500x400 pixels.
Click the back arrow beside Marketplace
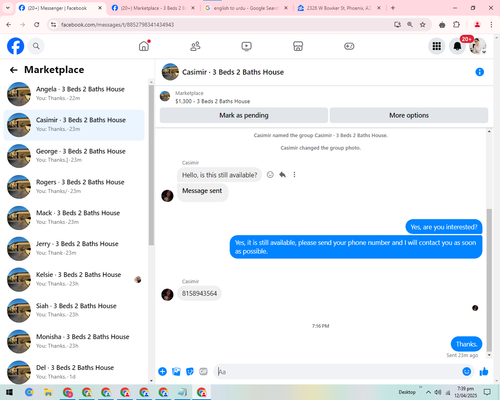pyautogui.click(x=13, y=70)
